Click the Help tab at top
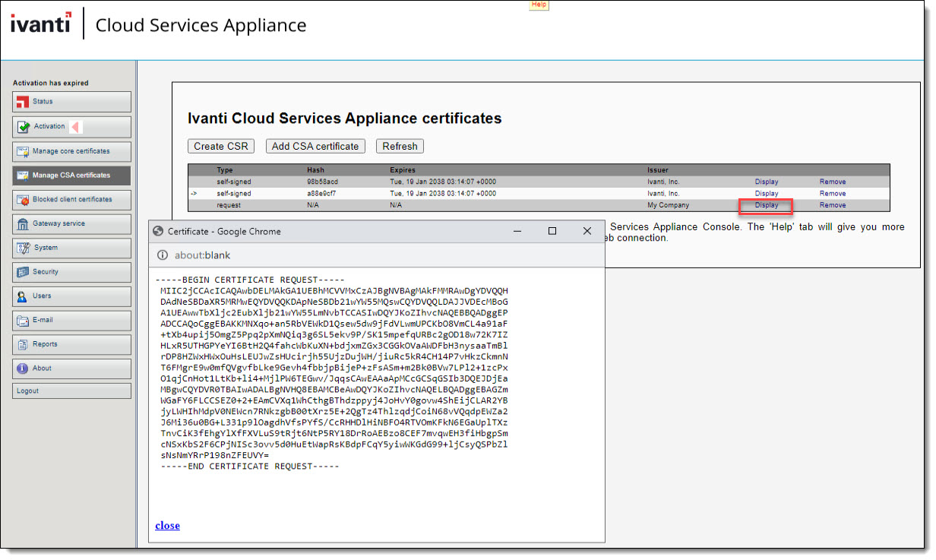The width and height of the screenshot is (936, 560). 539,5
